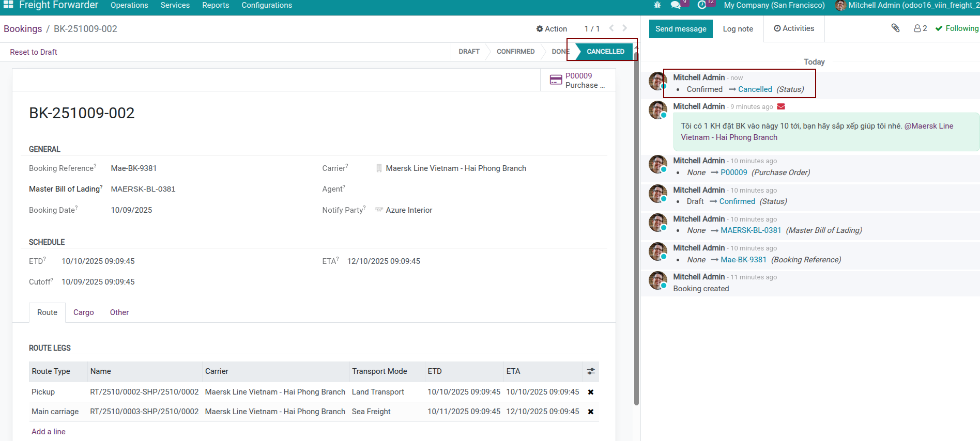Switch to the Other tab
Screen dimensions: 980x441
coord(119,312)
